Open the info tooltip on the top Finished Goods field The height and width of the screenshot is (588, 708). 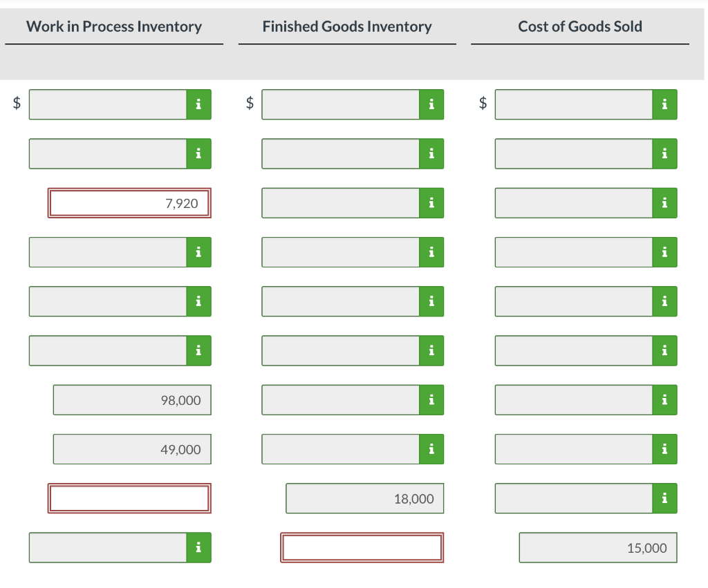click(431, 104)
